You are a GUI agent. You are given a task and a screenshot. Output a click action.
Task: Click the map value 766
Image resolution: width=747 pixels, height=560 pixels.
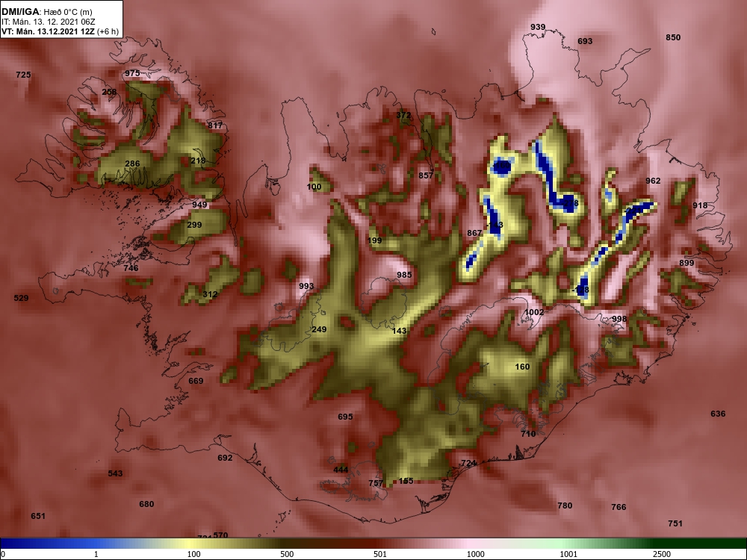pyautogui.click(x=619, y=508)
